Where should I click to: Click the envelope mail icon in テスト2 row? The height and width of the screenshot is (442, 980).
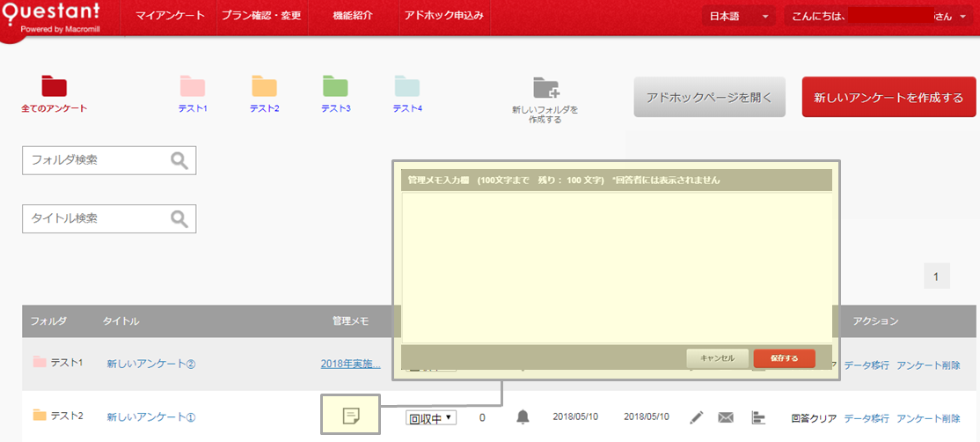click(726, 416)
